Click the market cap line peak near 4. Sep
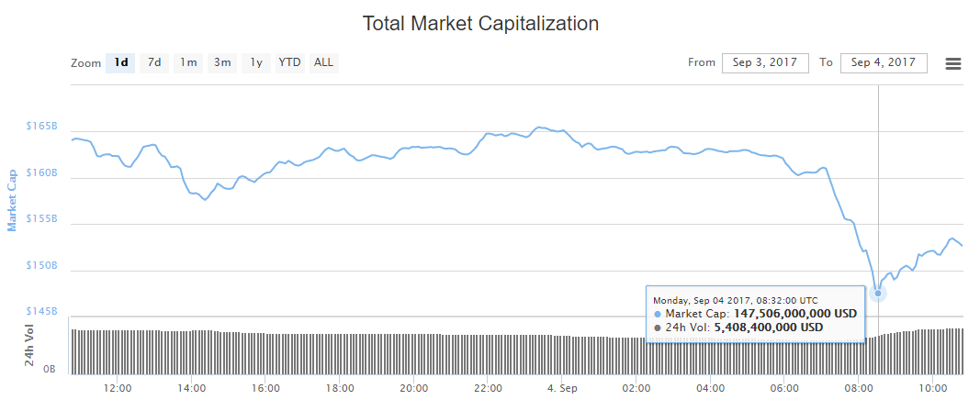Viewport: 980px width, 400px height. 542,128
